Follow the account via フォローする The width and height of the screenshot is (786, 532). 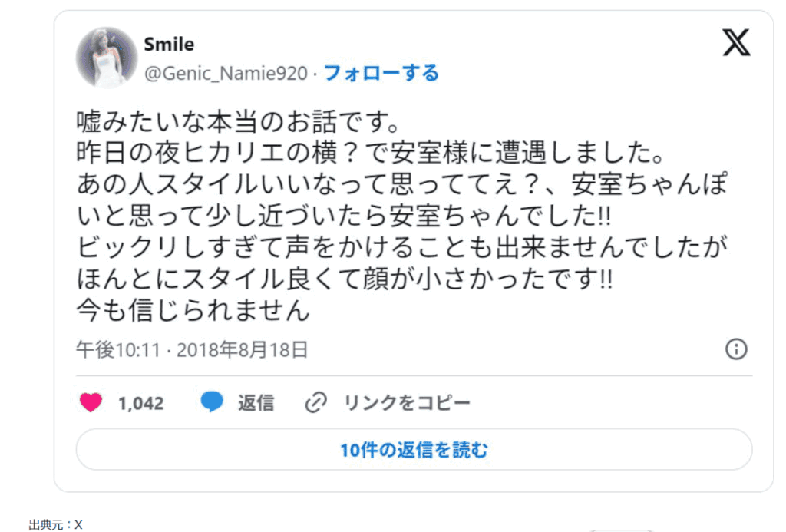click(381, 74)
